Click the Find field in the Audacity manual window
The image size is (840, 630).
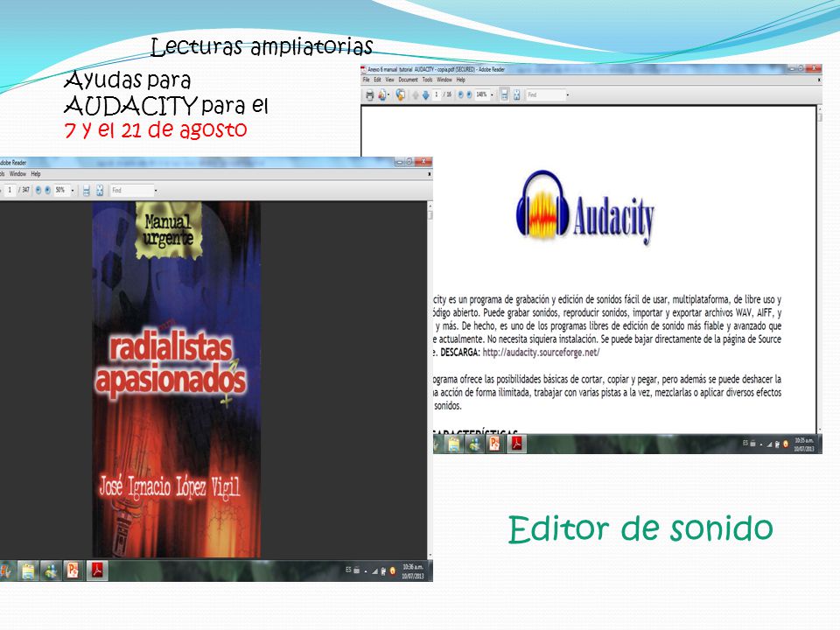tap(545, 94)
